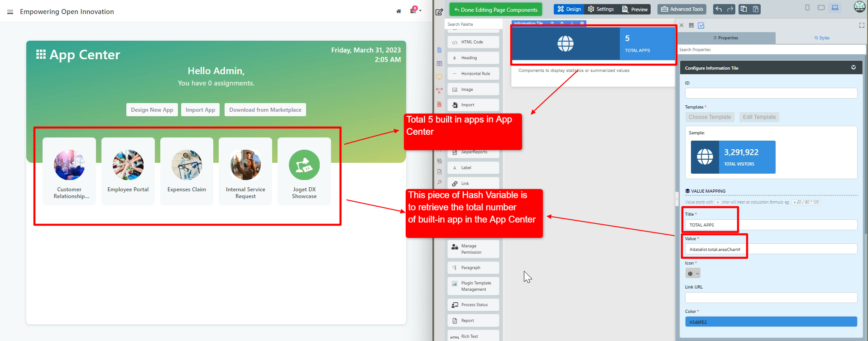Open the Styles tab
Viewport: 868px width, 341px height.
coord(822,38)
